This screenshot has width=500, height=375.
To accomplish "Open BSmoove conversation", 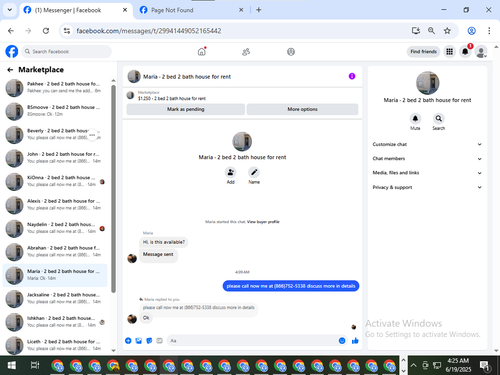I will click(x=55, y=111).
